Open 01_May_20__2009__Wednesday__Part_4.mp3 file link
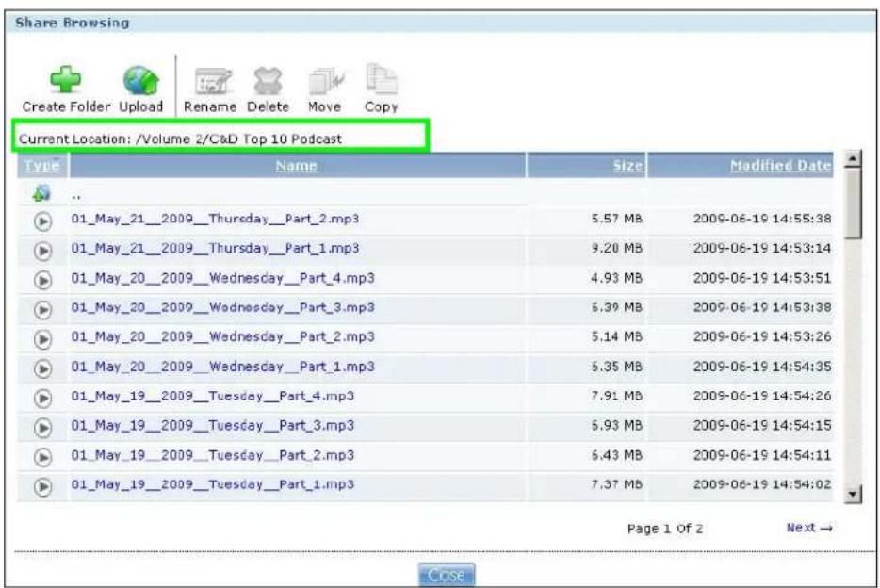Viewport: 880px width, 588px height. click(222, 278)
